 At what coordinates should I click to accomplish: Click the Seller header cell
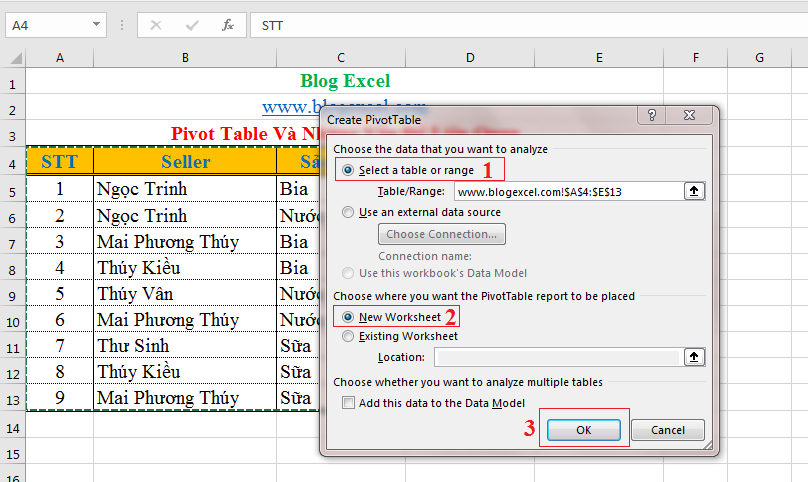coord(185,162)
